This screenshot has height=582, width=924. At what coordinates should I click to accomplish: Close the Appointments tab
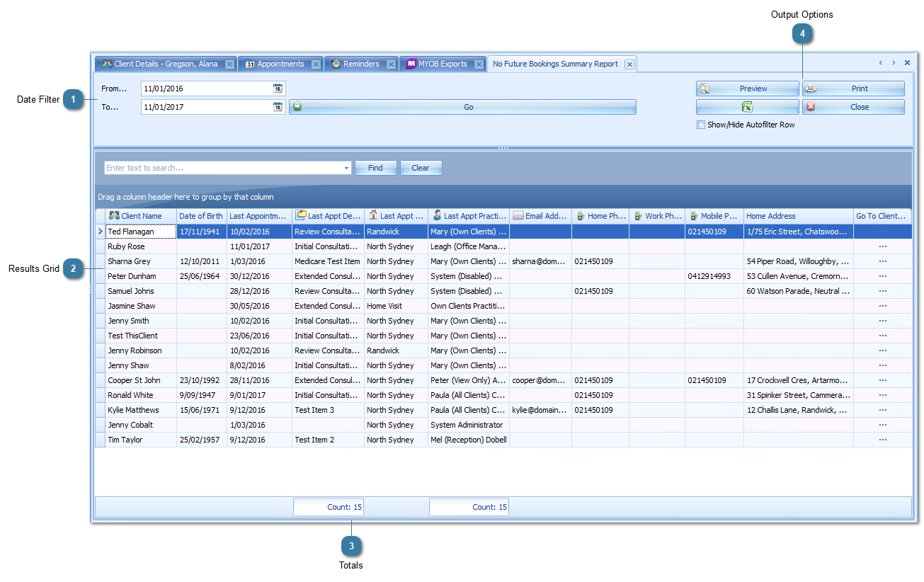pyautogui.click(x=316, y=64)
